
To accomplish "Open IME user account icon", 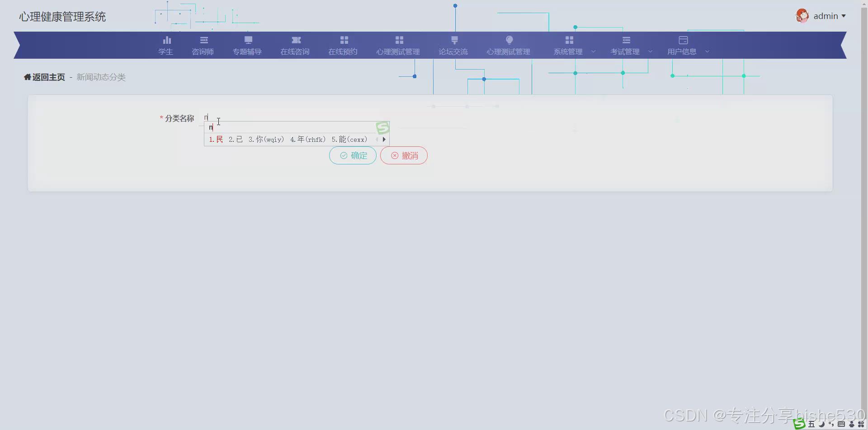I will 852,424.
